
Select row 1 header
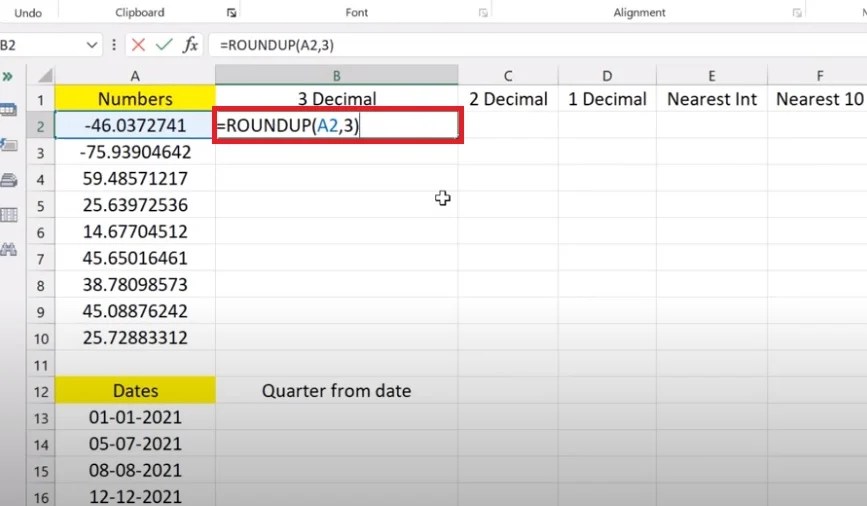pyautogui.click(x=40, y=100)
